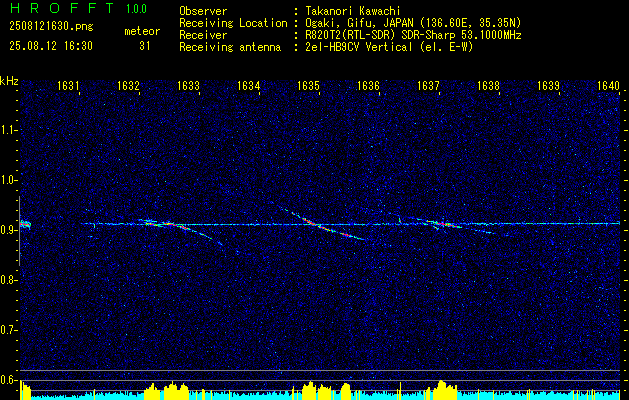Click the Receiving antenna label
629x400 pixels.
tap(230, 47)
